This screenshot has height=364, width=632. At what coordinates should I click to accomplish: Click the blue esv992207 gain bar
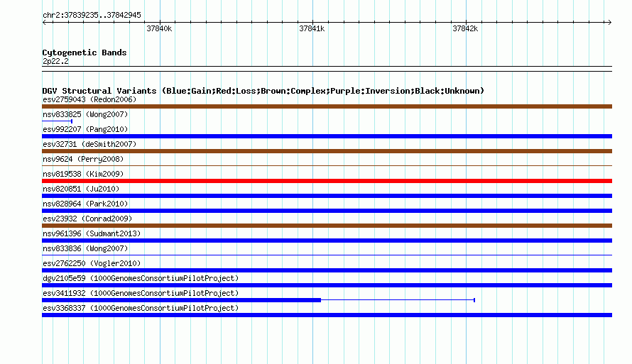pos(327,136)
